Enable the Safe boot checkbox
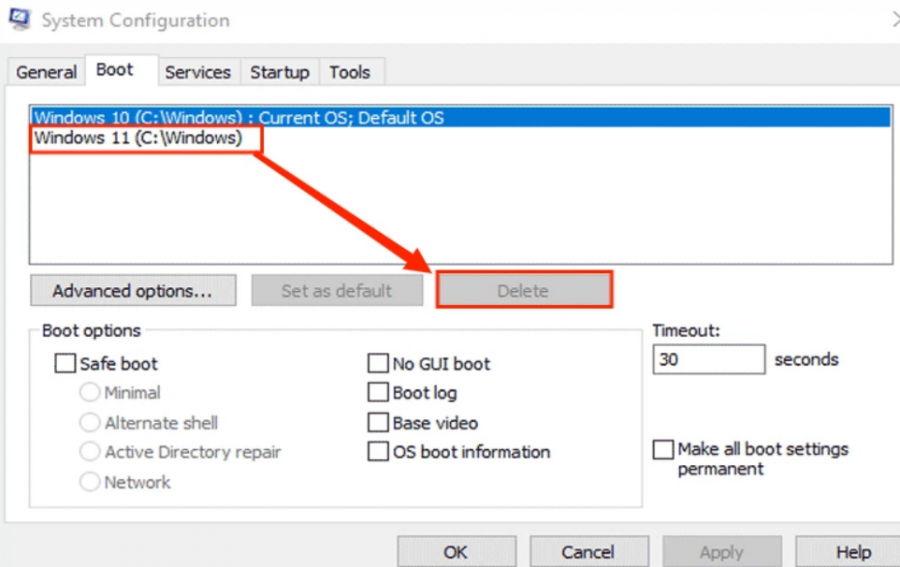The width and height of the screenshot is (900, 567). 65,364
